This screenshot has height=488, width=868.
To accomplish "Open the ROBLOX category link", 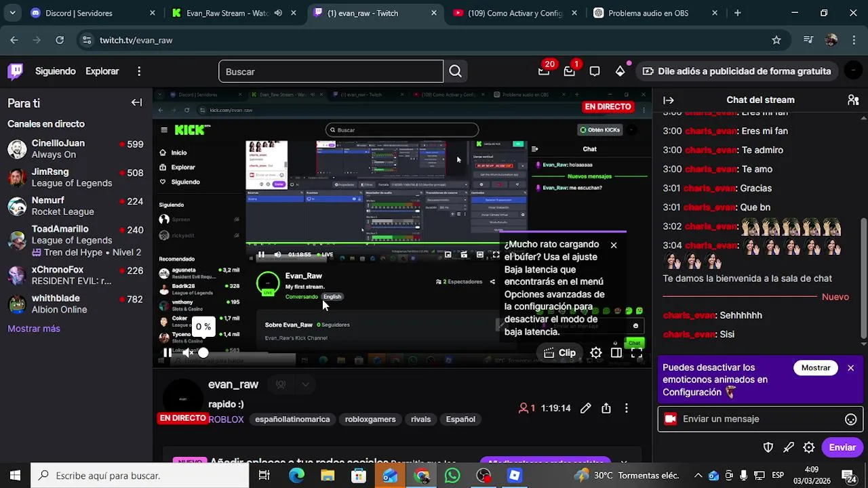I will click(226, 420).
